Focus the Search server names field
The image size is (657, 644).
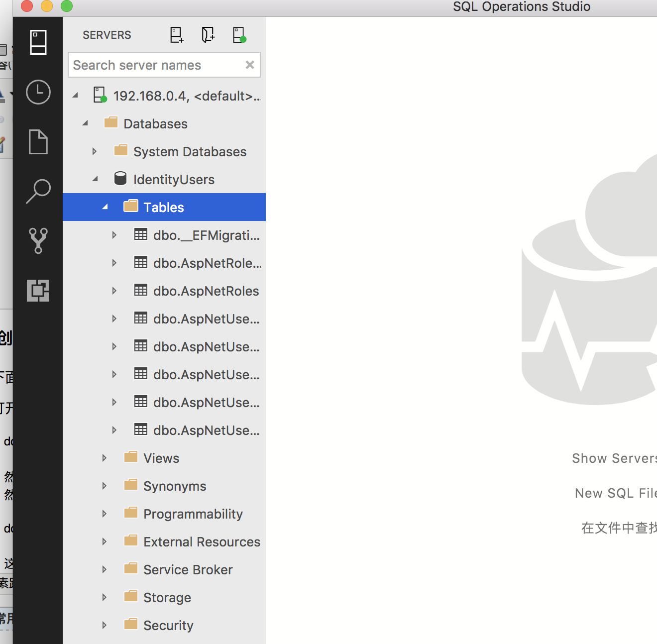coord(164,65)
